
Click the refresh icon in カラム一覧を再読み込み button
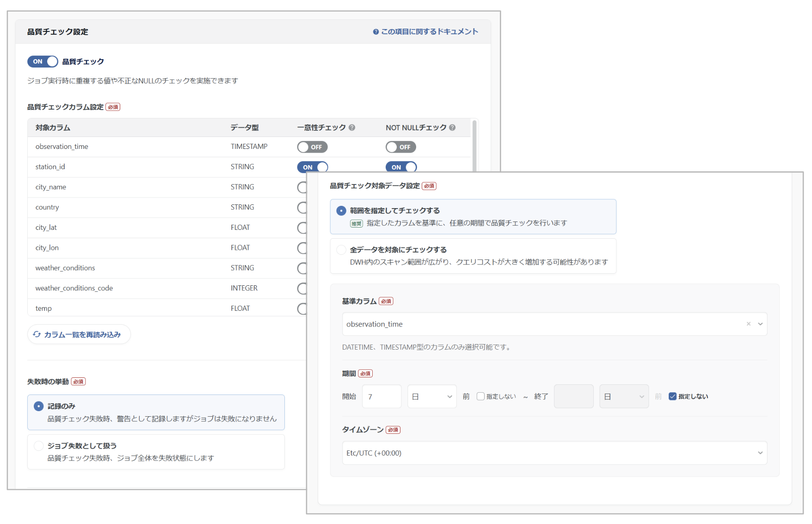point(37,334)
